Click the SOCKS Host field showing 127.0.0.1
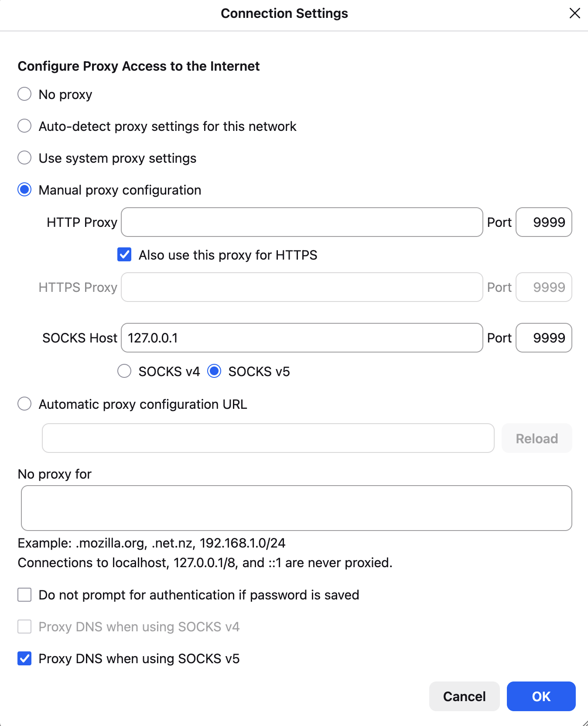Viewport: 588px width, 726px height. click(x=302, y=338)
